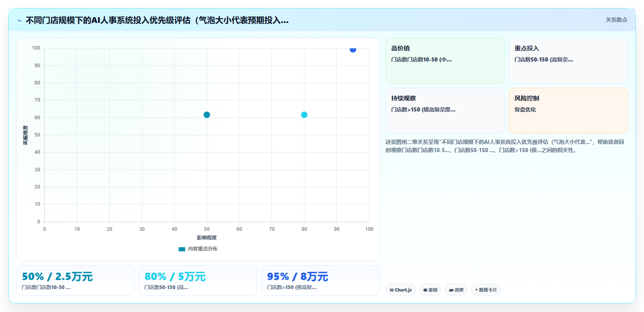Click 门店数门店数10-50 text in 高价值 card
644x312 pixels.
point(421,59)
